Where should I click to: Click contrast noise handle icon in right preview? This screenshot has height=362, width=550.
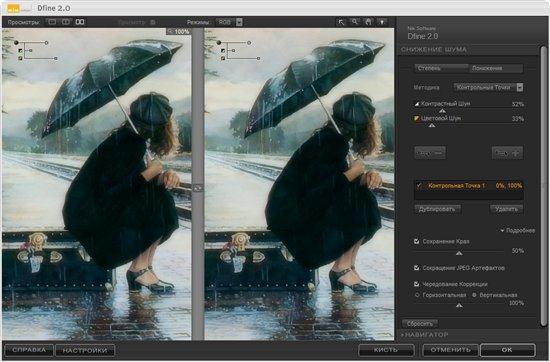tap(223, 51)
